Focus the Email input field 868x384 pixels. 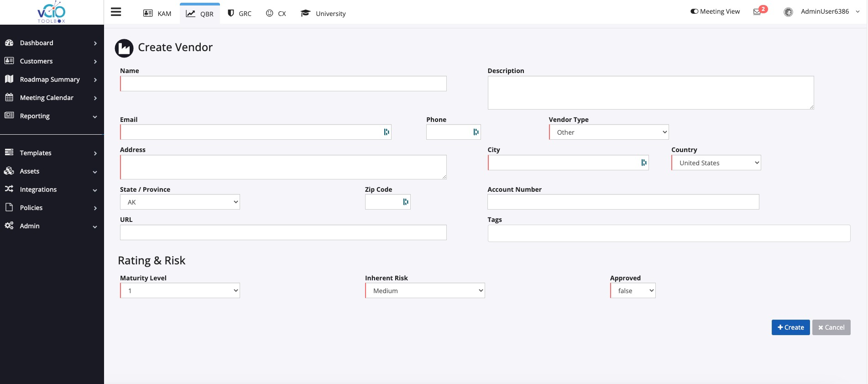pos(256,132)
